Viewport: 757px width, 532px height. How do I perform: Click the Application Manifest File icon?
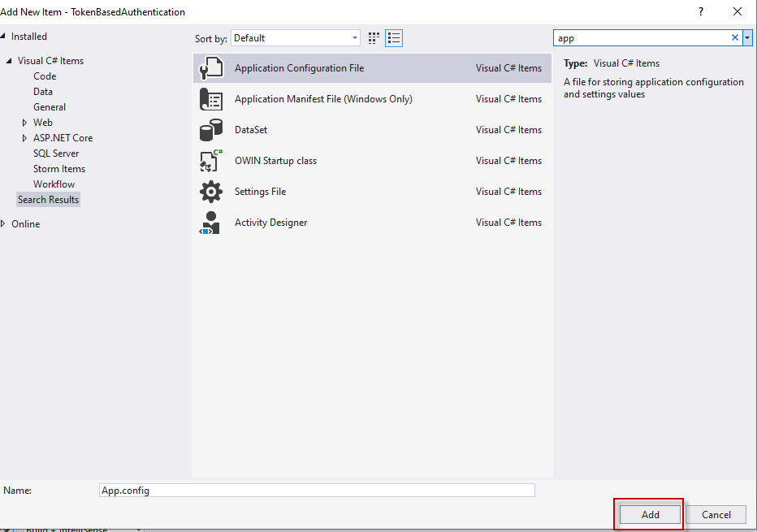click(x=211, y=99)
